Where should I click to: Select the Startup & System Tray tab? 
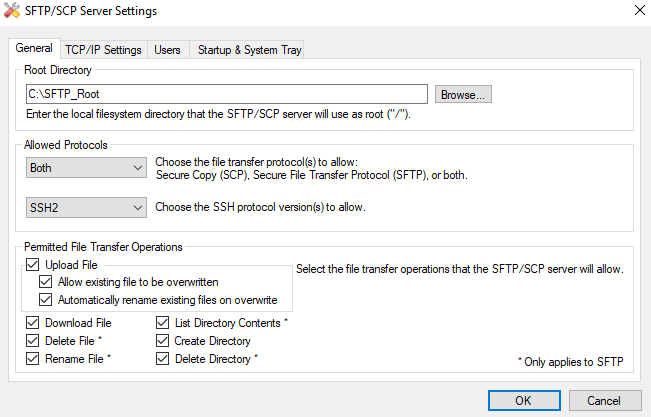coord(248,49)
